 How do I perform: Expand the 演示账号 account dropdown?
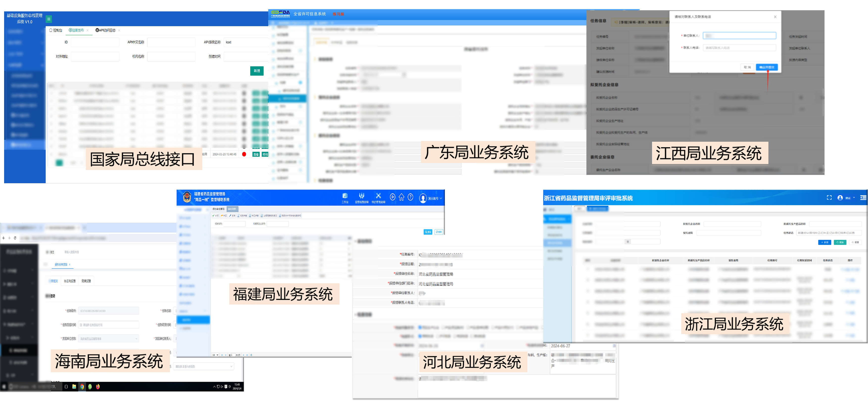[x=441, y=198]
